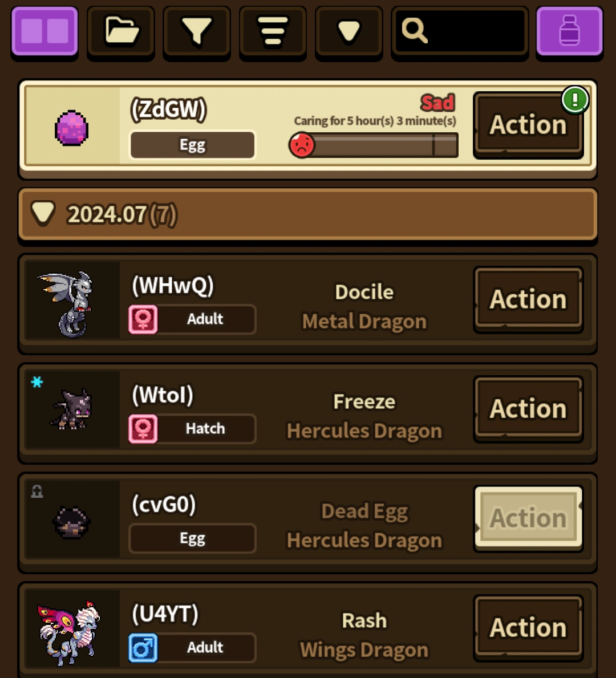Image resolution: width=616 pixels, height=678 pixels.
Task: Click the male gender icon for U4YT
Action: tap(143, 648)
